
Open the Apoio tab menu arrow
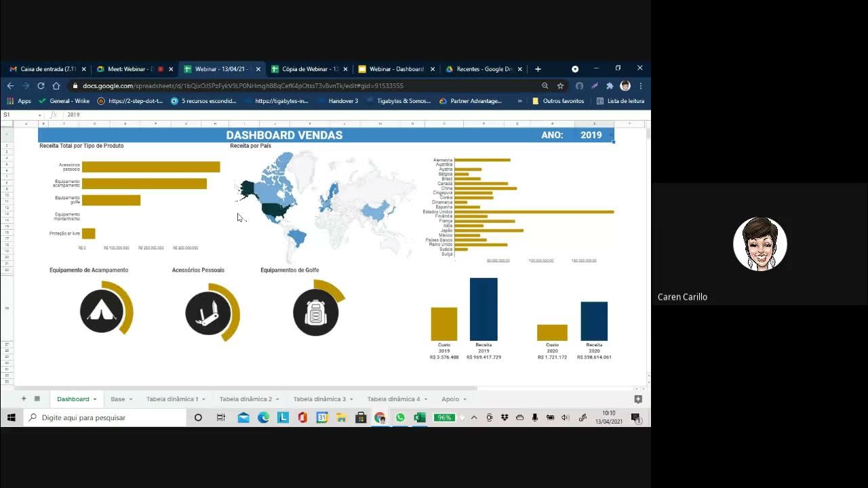click(x=465, y=399)
